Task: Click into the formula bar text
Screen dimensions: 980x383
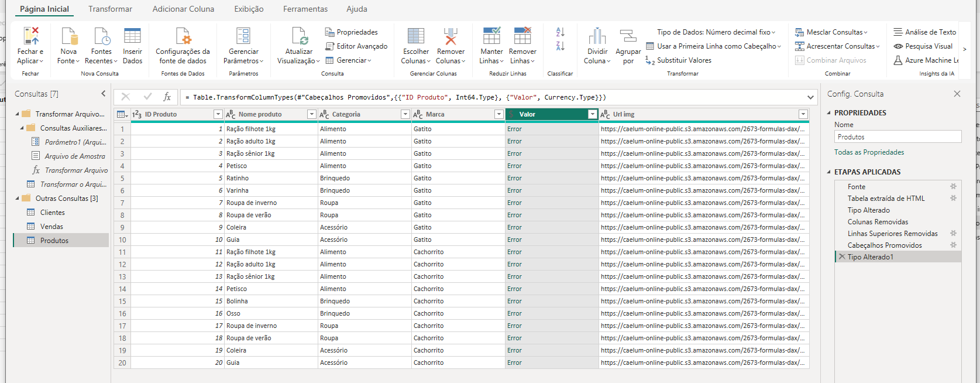Action: coord(491,97)
